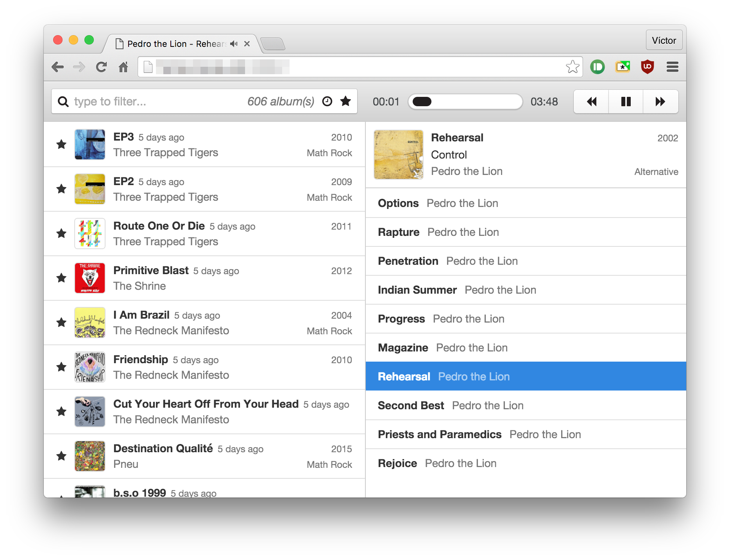This screenshot has width=730, height=560.
Task: Open the yellow star image extension
Action: (x=623, y=67)
